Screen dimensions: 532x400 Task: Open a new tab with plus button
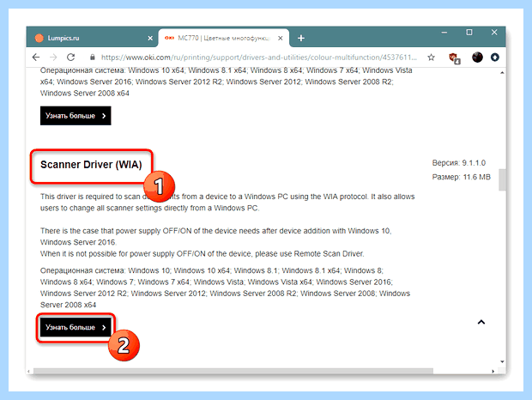coord(301,38)
